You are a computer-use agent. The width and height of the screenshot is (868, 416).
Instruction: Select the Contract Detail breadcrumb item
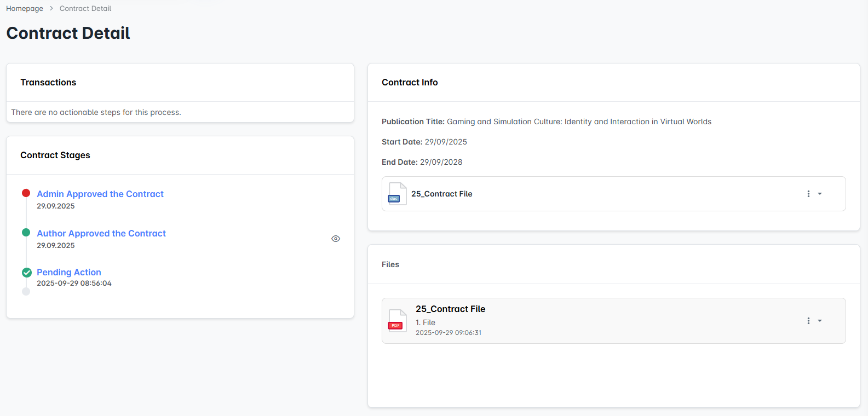tap(85, 9)
